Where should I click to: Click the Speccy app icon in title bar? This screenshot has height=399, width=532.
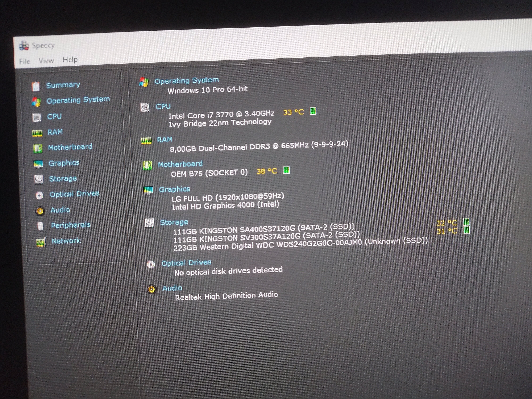pos(24,46)
